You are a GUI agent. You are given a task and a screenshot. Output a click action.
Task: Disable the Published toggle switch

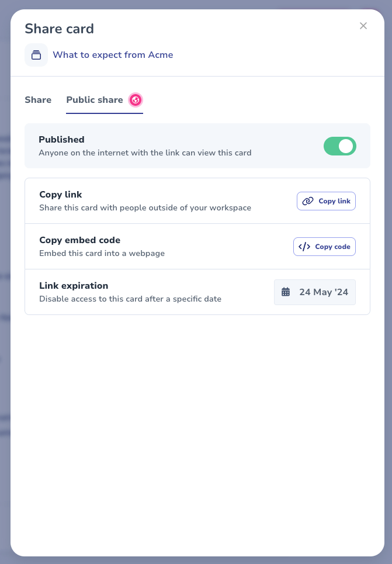coord(339,146)
